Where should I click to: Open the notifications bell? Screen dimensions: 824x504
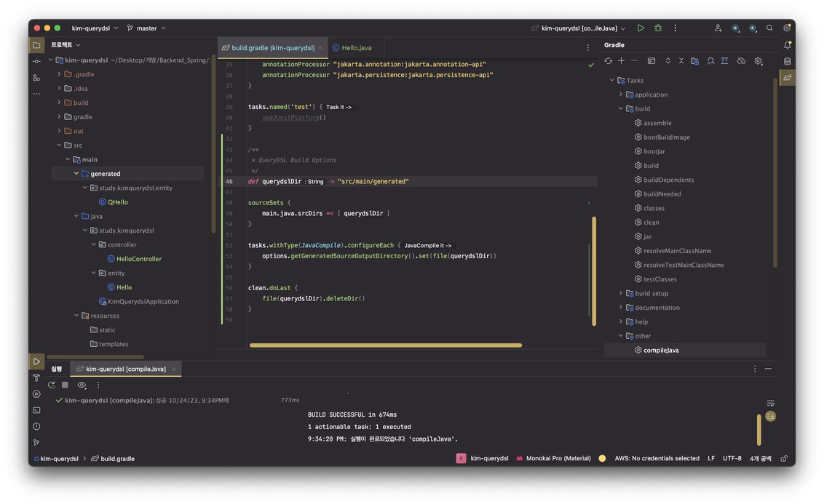pyautogui.click(x=787, y=45)
